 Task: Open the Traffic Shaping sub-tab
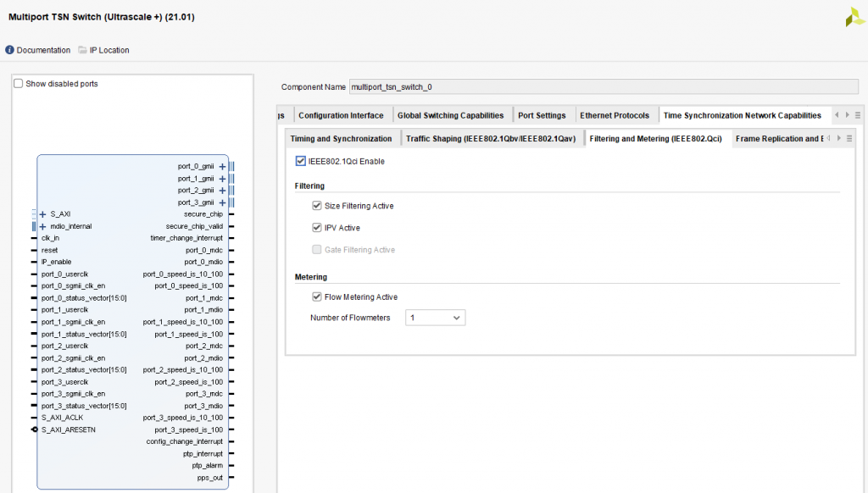pos(491,139)
